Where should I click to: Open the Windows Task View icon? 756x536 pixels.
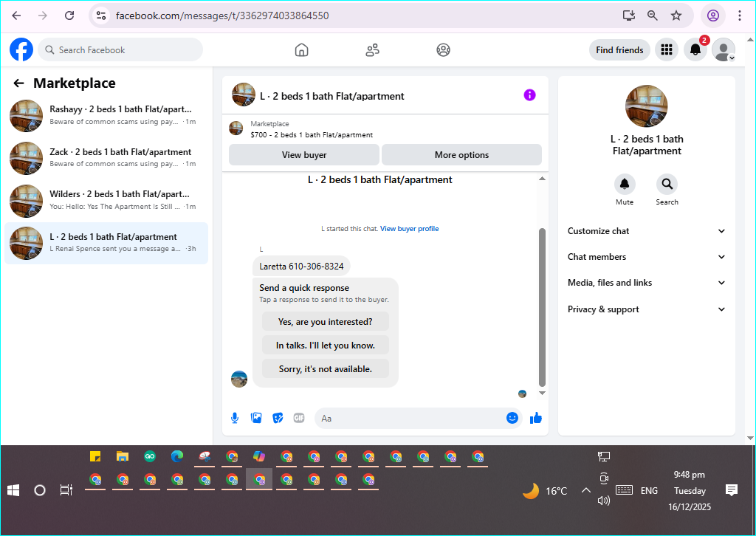[x=66, y=491]
